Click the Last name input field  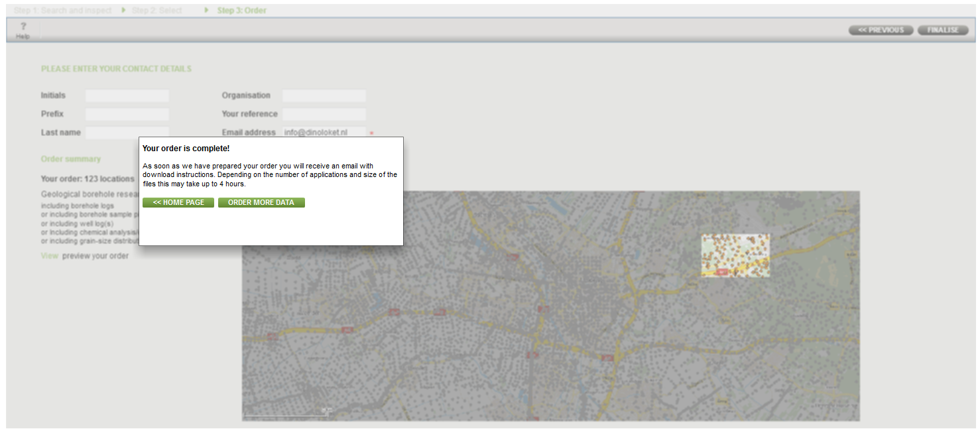click(x=127, y=133)
